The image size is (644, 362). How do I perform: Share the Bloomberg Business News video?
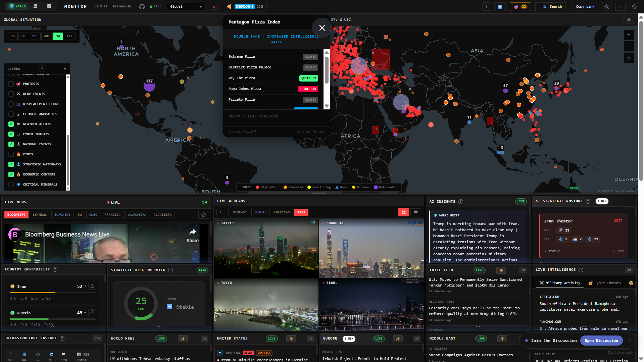pos(192,236)
